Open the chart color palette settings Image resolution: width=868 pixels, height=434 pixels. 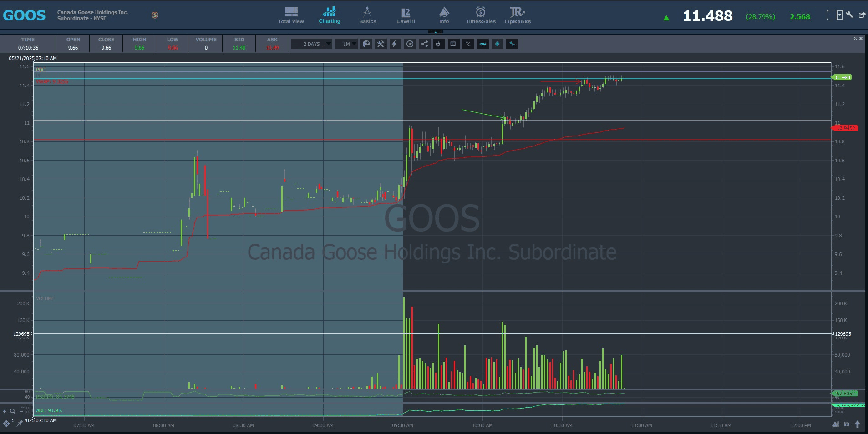[x=366, y=44]
